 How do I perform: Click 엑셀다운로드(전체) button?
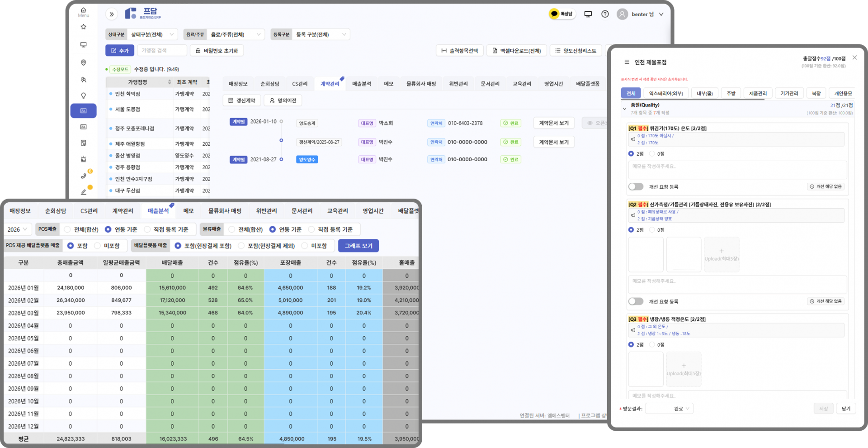pyautogui.click(x=517, y=51)
